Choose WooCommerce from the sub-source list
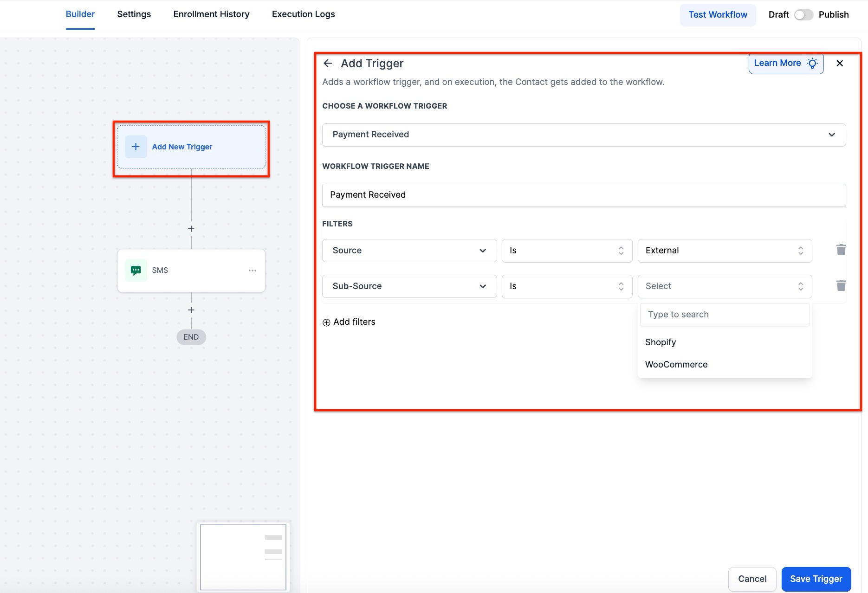The width and height of the screenshot is (868, 593). (x=676, y=365)
